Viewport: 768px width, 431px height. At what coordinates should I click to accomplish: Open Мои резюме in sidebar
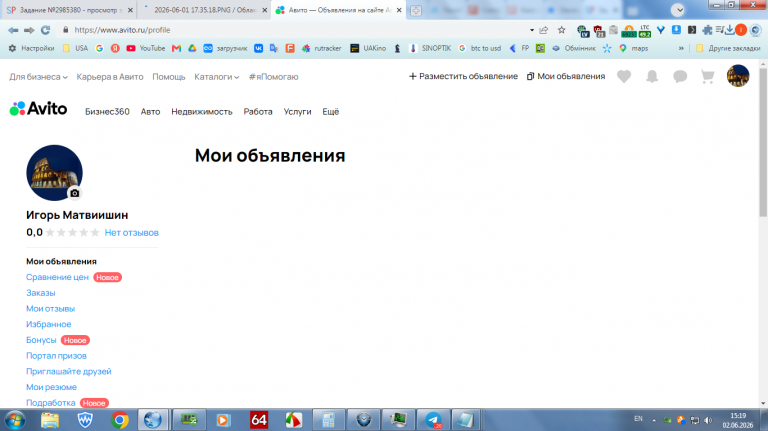51,387
